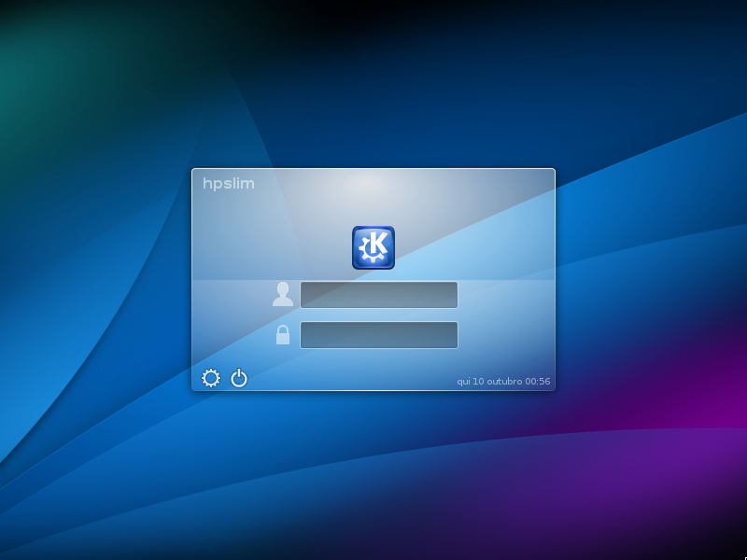The image size is (747, 560).
Task: Open the session settings gear icon
Action: pyautogui.click(x=211, y=378)
